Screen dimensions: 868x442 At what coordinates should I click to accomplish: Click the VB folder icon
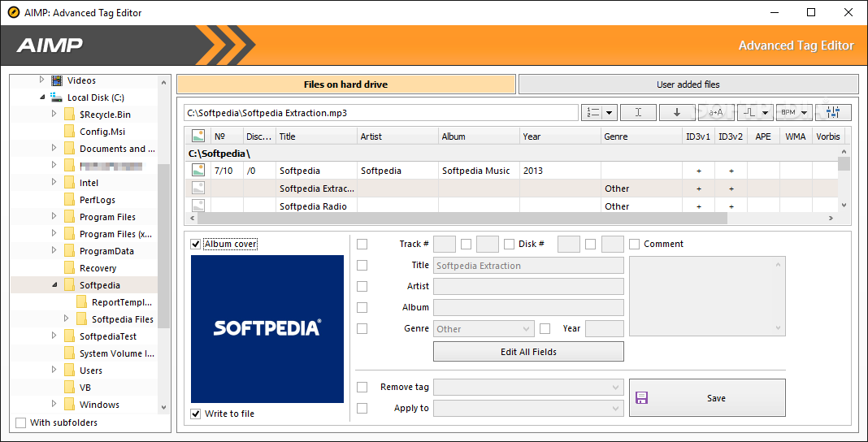click(x=69, y=388)
